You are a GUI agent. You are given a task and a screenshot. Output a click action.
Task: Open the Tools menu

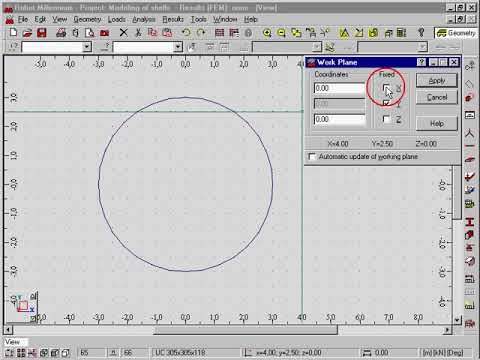[x=198, y=20]
